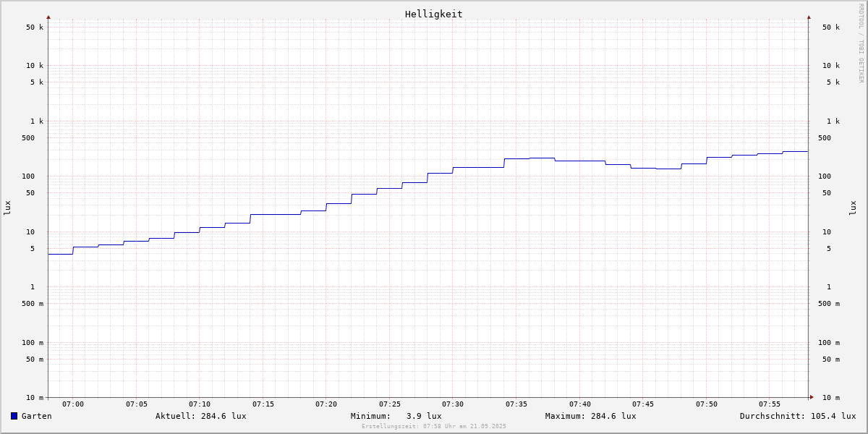The width and height of the screenshot is (868, 434).
Task: Click the Durchschnitt 105.4 lux statistic
Action: pyautogui.click(x=797, y=416)
